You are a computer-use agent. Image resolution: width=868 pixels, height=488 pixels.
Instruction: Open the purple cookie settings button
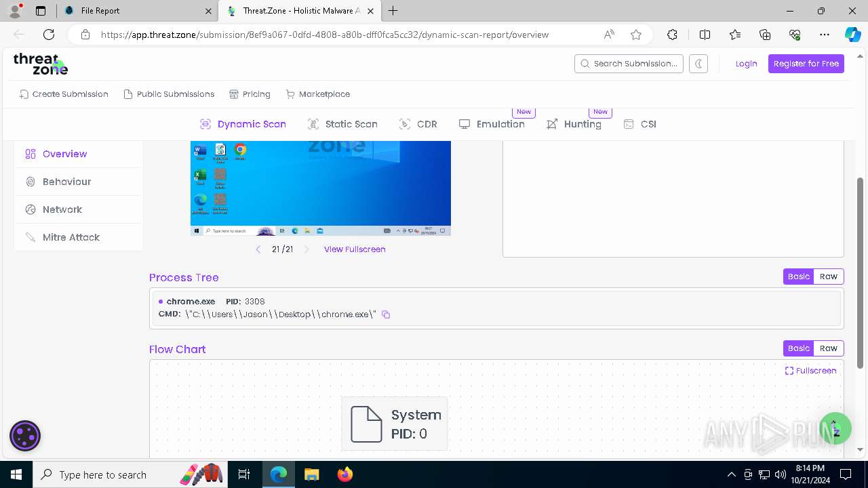click(x=25, y=436)
